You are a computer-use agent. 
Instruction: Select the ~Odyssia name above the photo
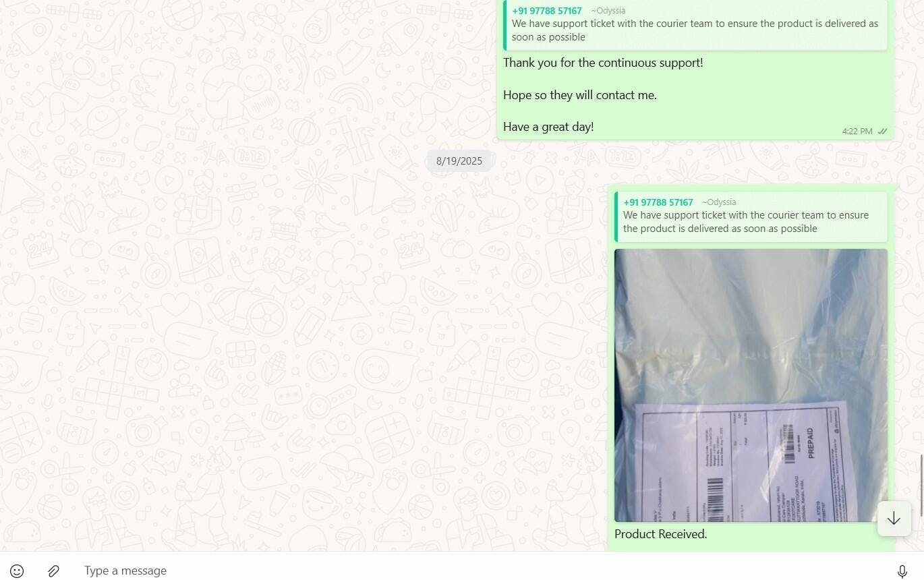[x=719, y=202]
